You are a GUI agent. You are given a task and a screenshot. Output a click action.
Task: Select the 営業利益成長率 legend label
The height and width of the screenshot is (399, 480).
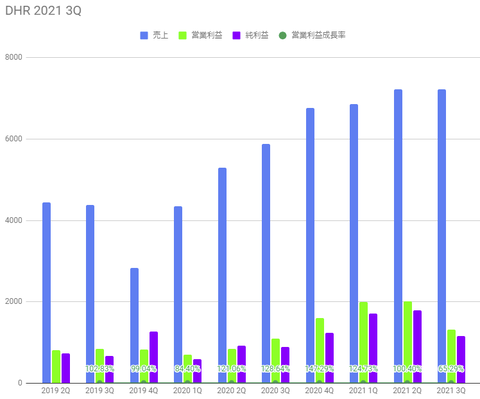[x=318, y=35]
